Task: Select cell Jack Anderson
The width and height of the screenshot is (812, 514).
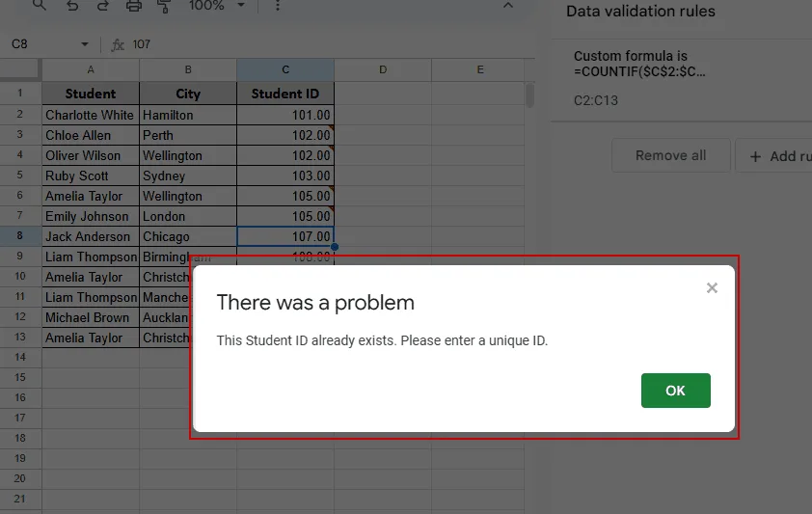Action: coord(91,236)
